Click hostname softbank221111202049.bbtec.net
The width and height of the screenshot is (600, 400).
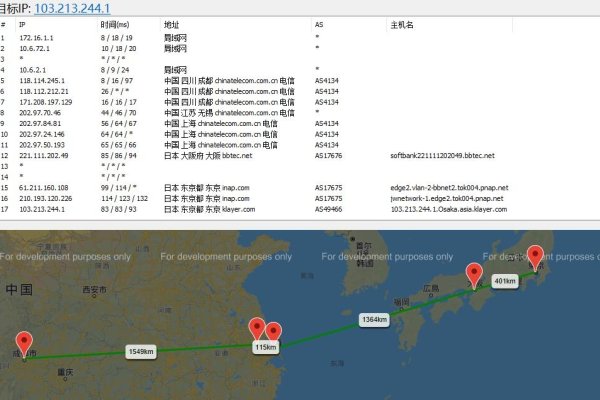tap(442, 156)
